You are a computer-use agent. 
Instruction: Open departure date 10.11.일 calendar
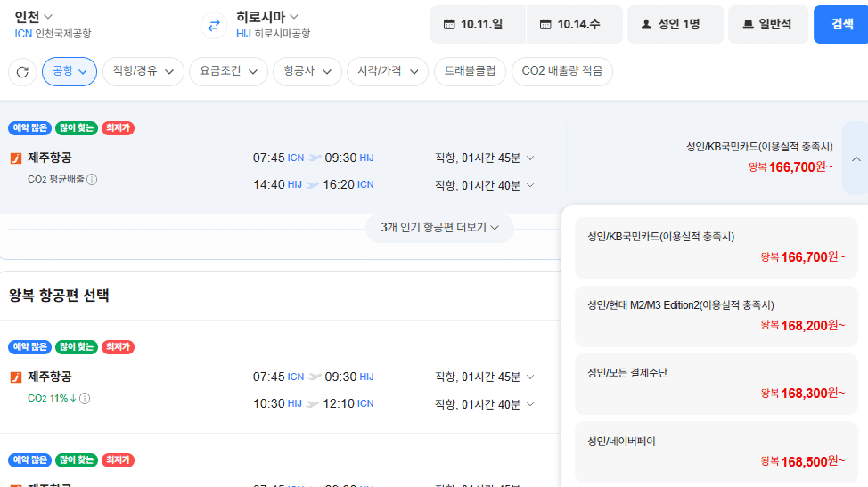(x=478, y=24)
